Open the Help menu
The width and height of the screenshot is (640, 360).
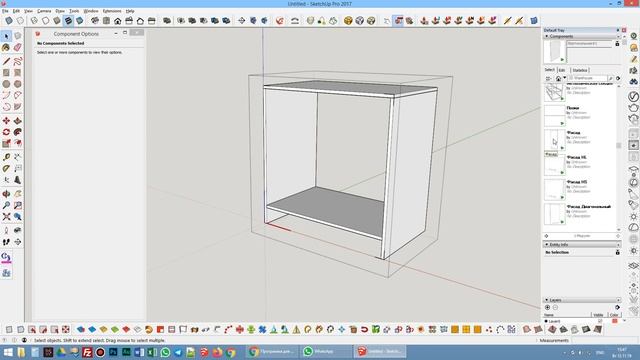click(x=130, y=11)
